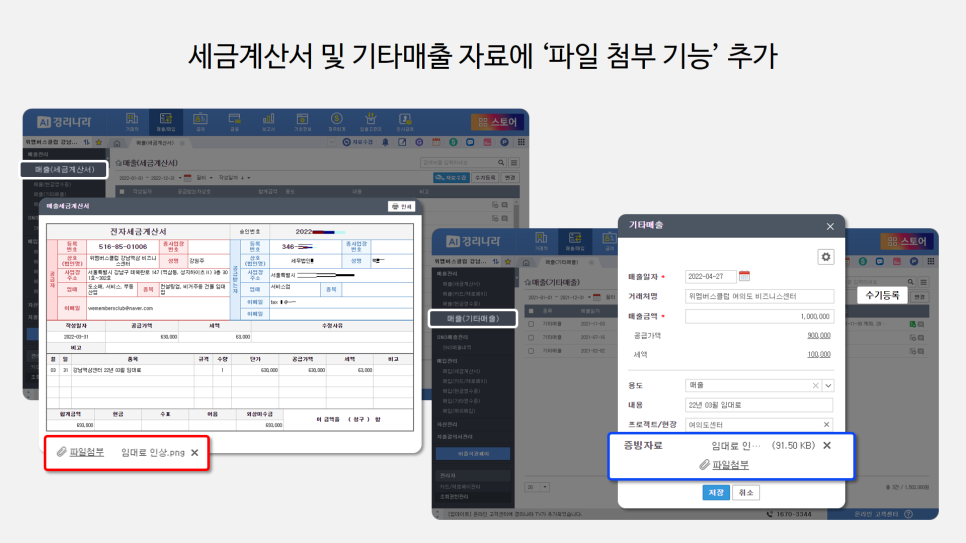Close 기타매출 dialog
This screenshot has width=966, height=543.
click(830, 227)
